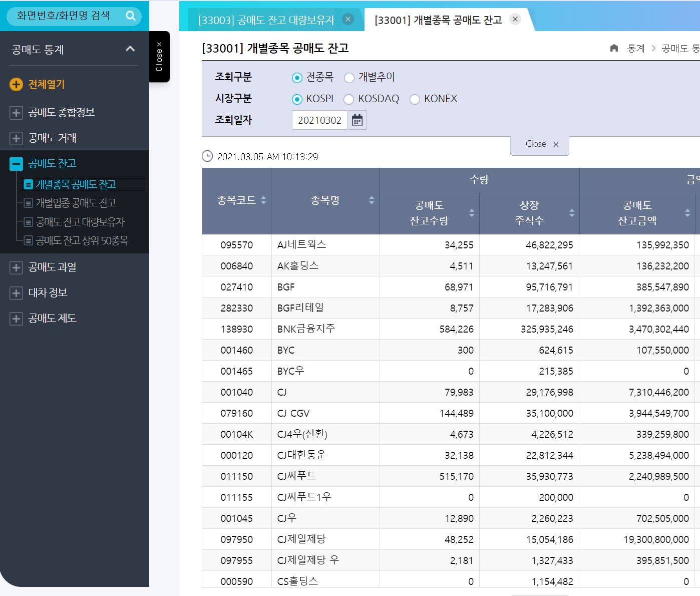Click the home icon in breadcrumb
Screen dimensions: 700x596
614,48
